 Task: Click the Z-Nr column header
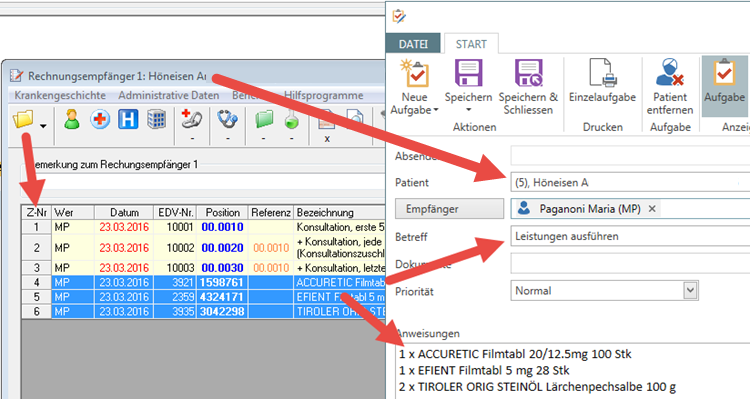(x=37, y=212)
